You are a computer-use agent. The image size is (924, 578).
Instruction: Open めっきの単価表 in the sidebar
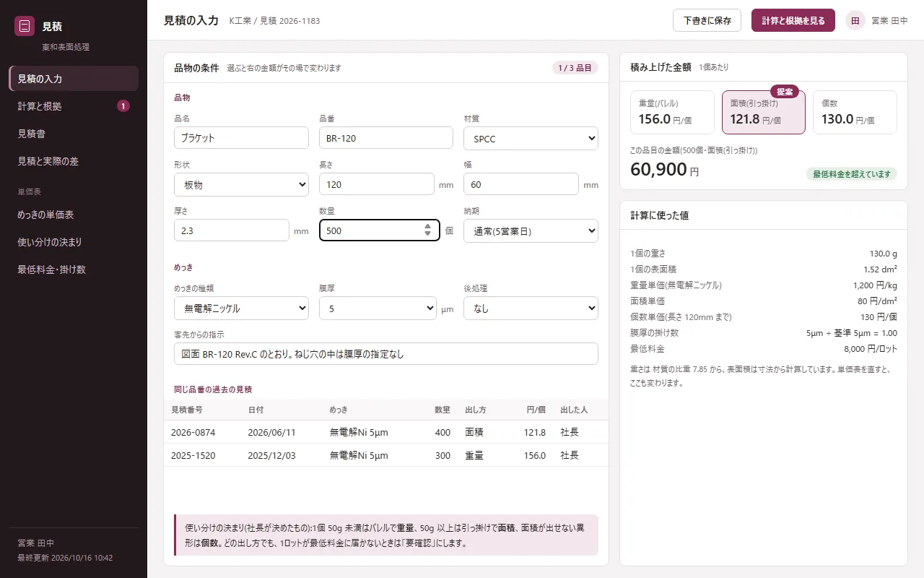74,215
